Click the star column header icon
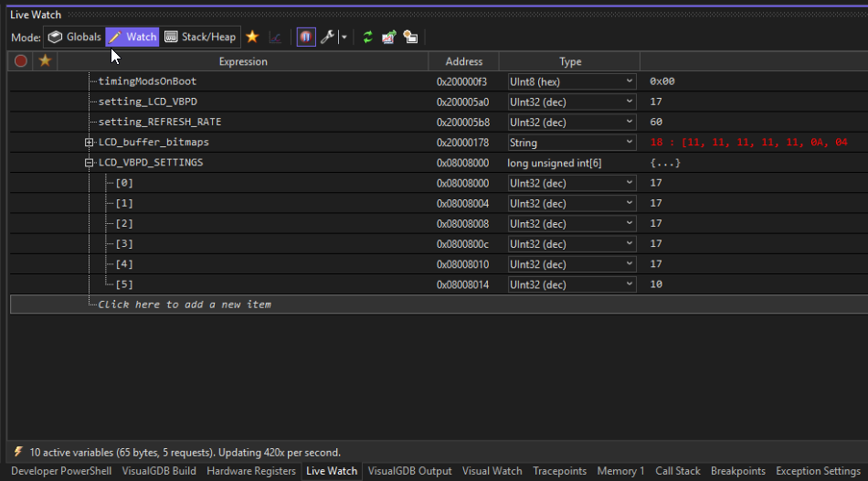Image resolution: width=868 pixels, height=481 pixels. (x=45, y=61)
